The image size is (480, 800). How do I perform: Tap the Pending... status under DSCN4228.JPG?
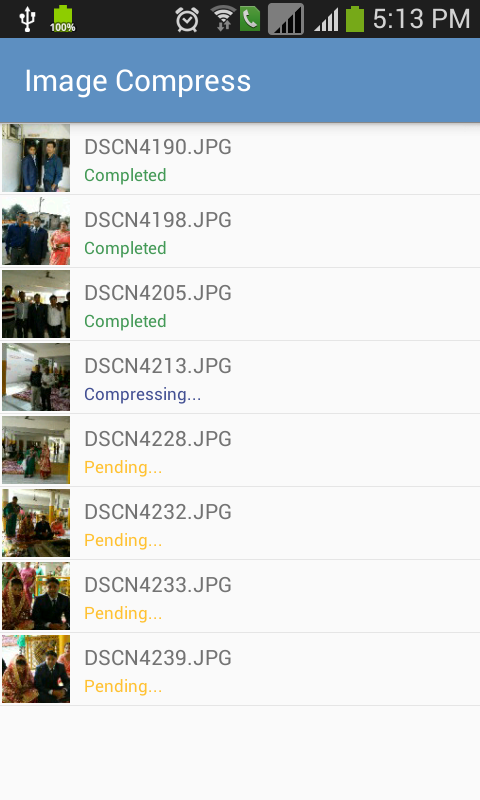click(123, 467)
